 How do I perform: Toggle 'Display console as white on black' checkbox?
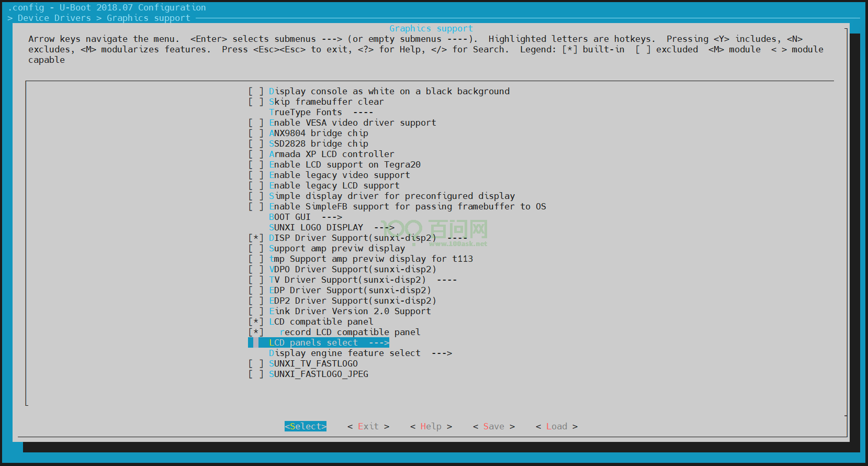click(256, 91)
